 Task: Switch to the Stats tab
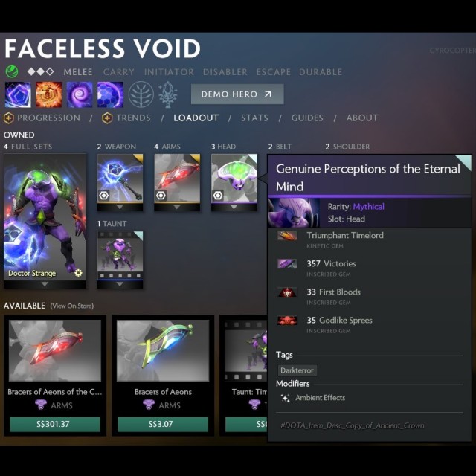[254, 118]
